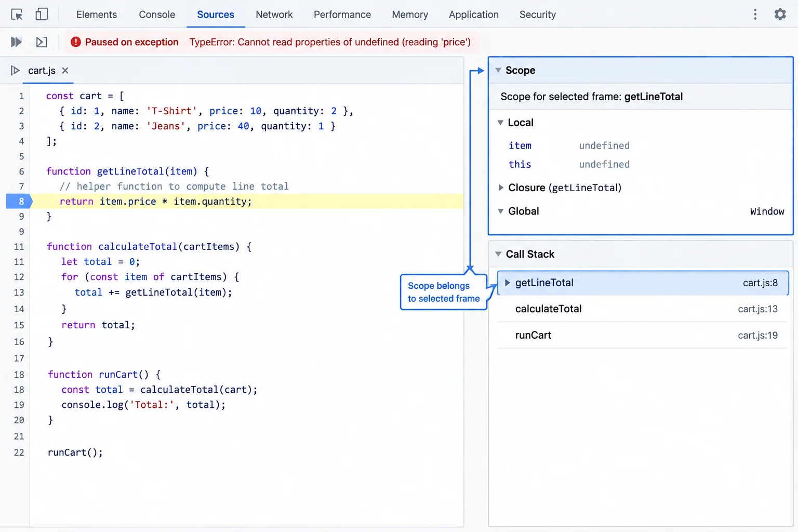Close the cart.js tab

pos(65,71)
